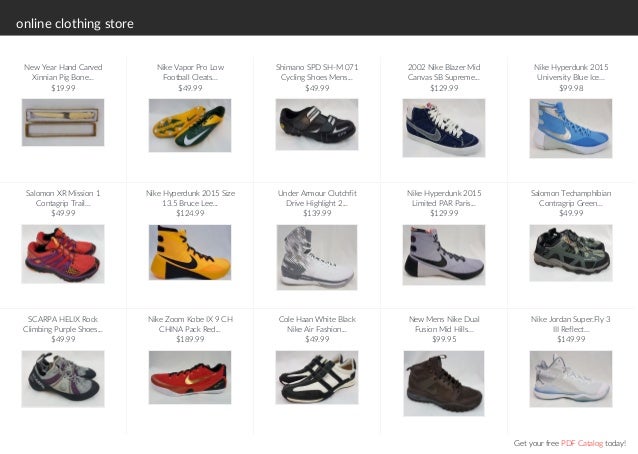Click the 'Nike Vapor Pro Low Football Cleats' title
The height and width of the screenshot is (454, 638).
click(190, 72)
